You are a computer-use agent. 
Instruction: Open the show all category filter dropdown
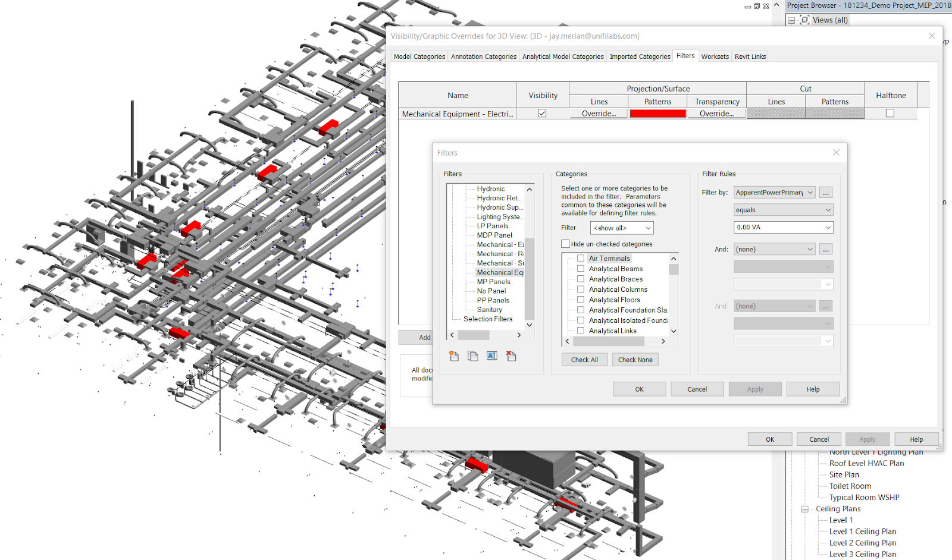click(622, 228)
